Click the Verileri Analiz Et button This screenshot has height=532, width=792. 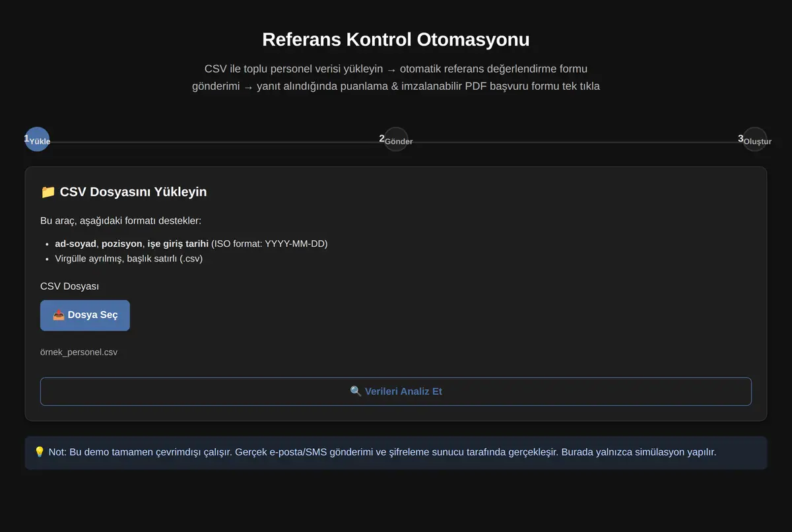point(396,391)
